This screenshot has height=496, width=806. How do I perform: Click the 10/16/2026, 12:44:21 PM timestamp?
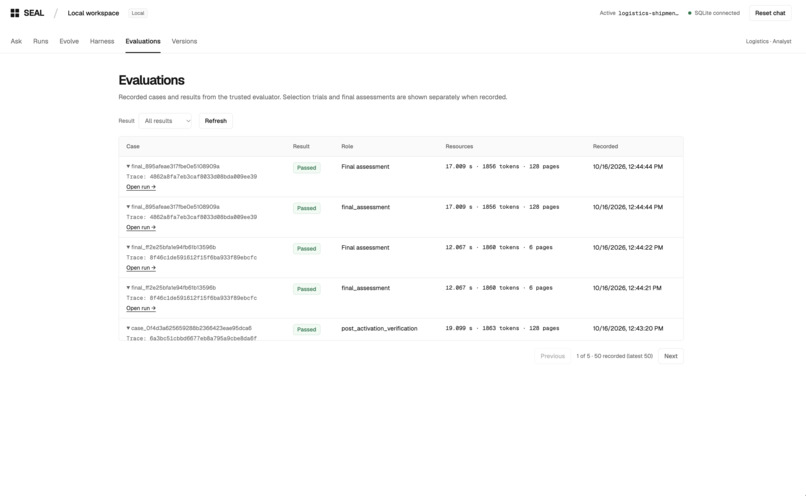coord(627,288)
